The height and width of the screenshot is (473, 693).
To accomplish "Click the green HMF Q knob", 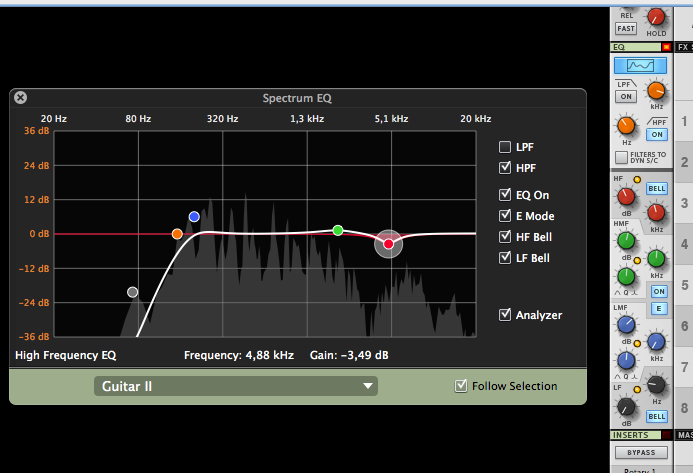I will click(626, 277).
